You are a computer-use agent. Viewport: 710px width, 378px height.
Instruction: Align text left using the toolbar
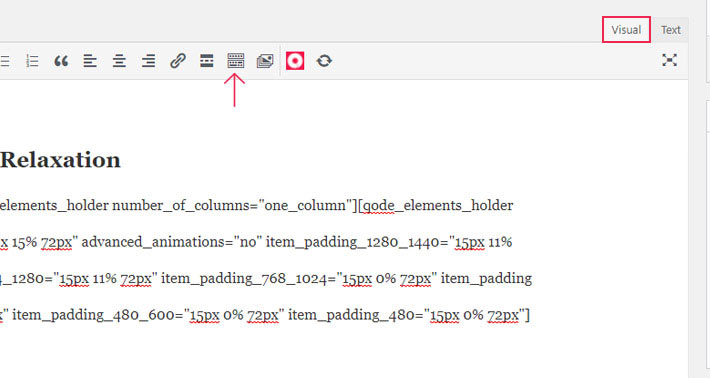coord(90,61)
